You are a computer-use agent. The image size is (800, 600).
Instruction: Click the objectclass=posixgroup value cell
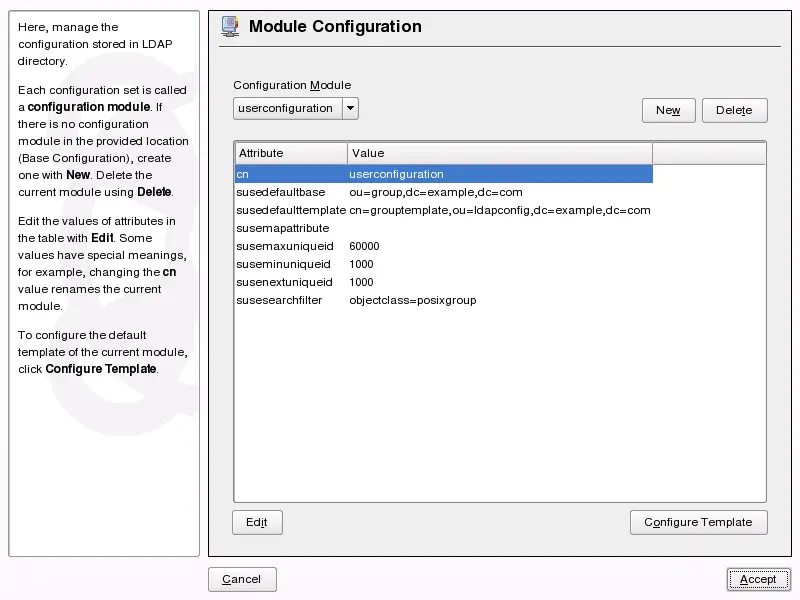click(x=413, y=300)
